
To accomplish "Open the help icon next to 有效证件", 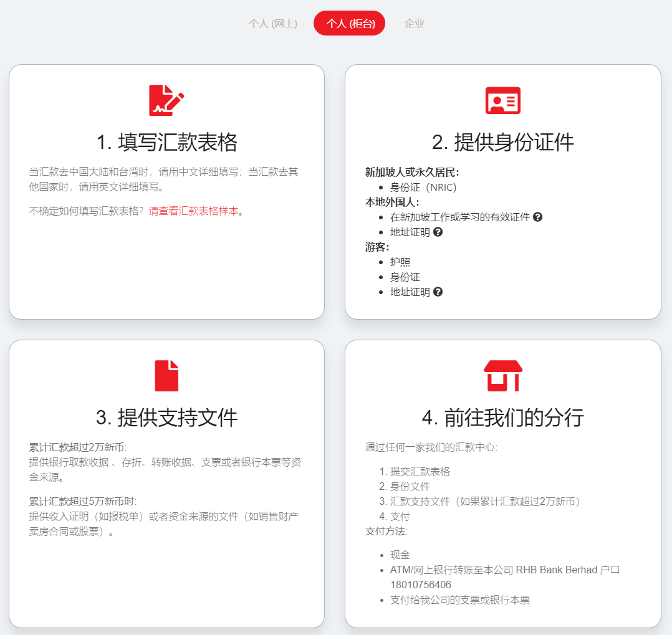I will coord(539,216).
